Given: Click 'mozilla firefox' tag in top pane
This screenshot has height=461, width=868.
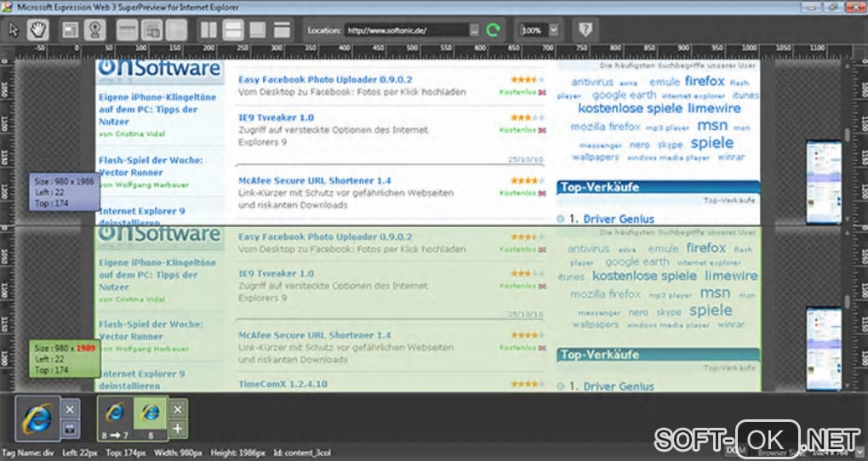Looking at the screenshot, I should point(605,127).
